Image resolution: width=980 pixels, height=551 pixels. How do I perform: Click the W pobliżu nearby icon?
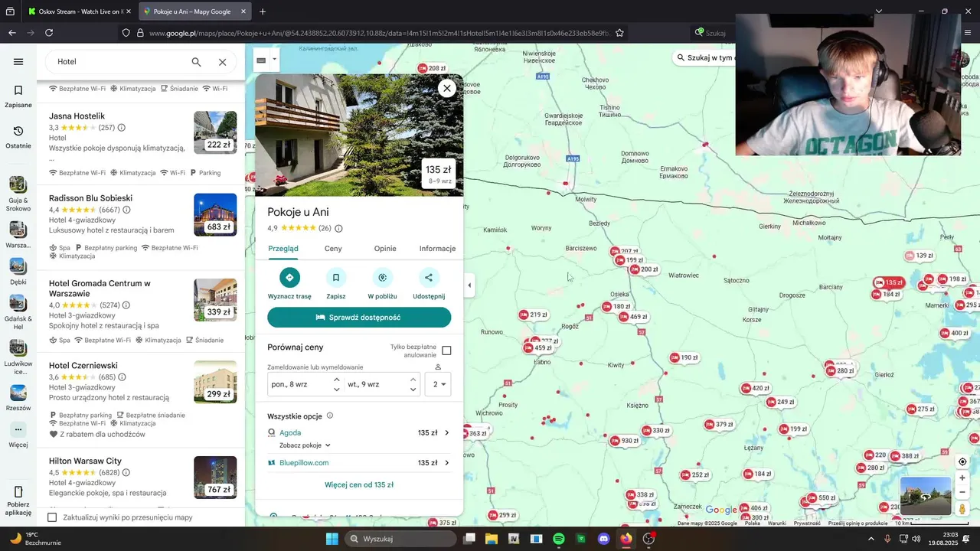click(382, 277)
